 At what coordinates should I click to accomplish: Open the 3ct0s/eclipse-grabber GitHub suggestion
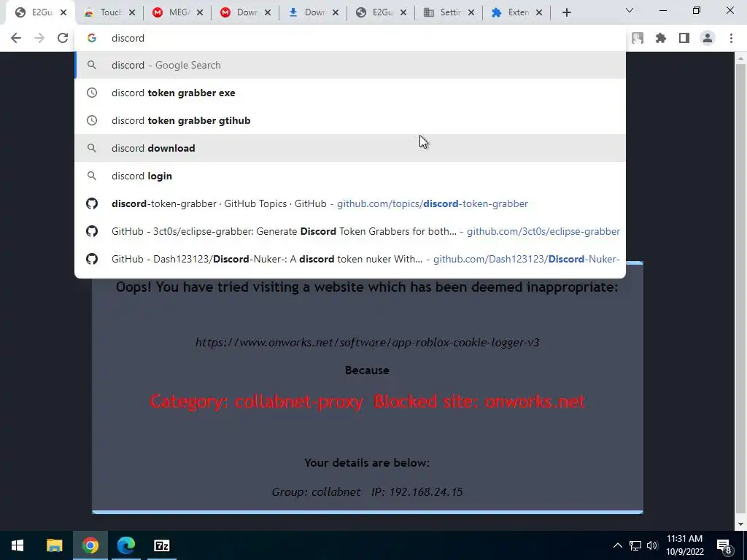point(350,231)
